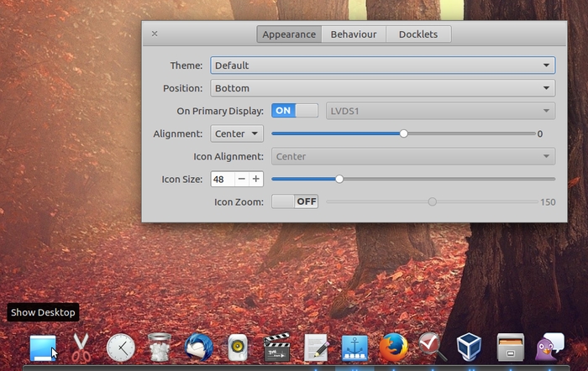Switch to the Docklets tab
The height and width of the screenshot is (371, 588).
tap(418, 34)
